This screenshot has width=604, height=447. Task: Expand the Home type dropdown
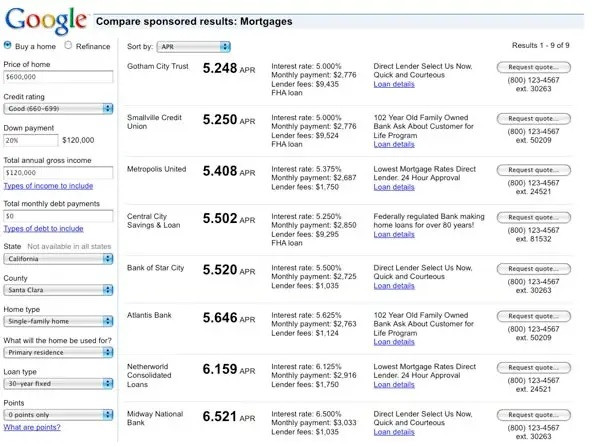58,320
